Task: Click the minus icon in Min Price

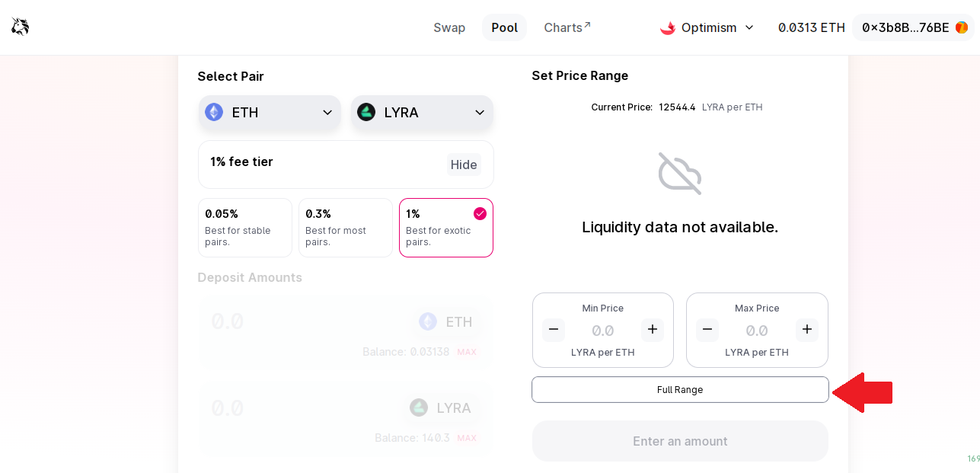Action: (554, 330)
